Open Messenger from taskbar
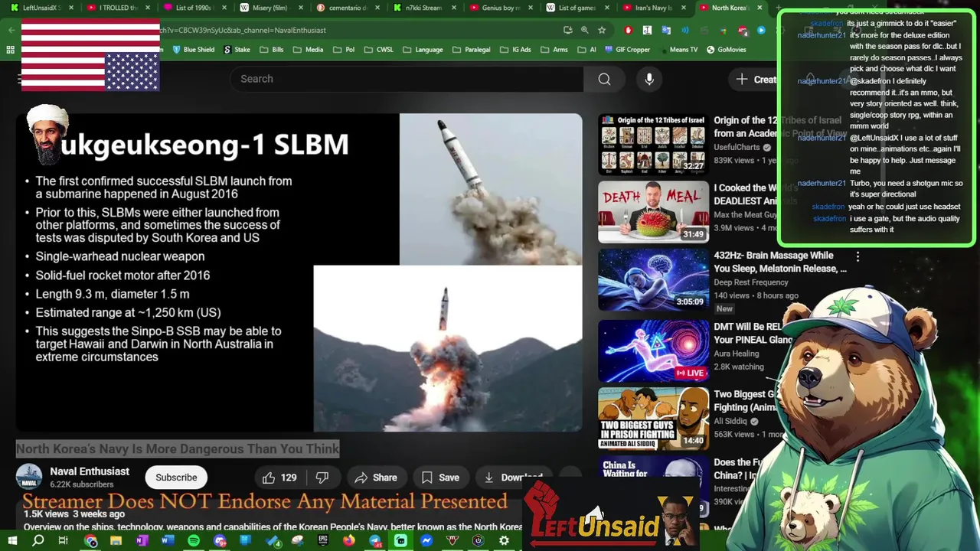Image resolution: width=980 pixels, height=551 pixels. pyautogui.click(x=426, y=541)
